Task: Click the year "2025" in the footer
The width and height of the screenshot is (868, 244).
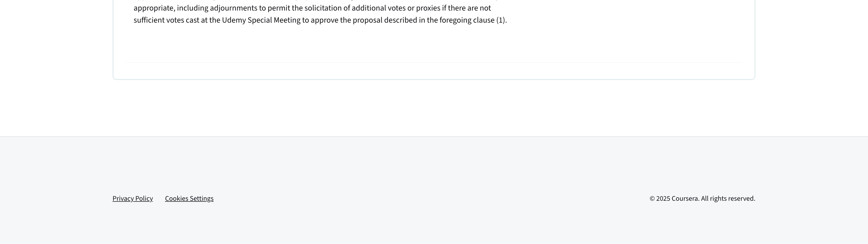Action: [663, 198]
